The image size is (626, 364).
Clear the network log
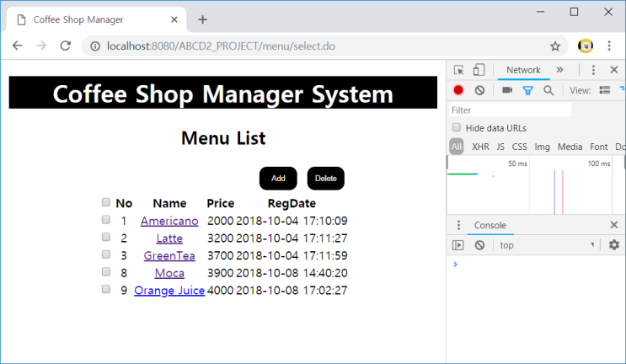pos(479,90)
